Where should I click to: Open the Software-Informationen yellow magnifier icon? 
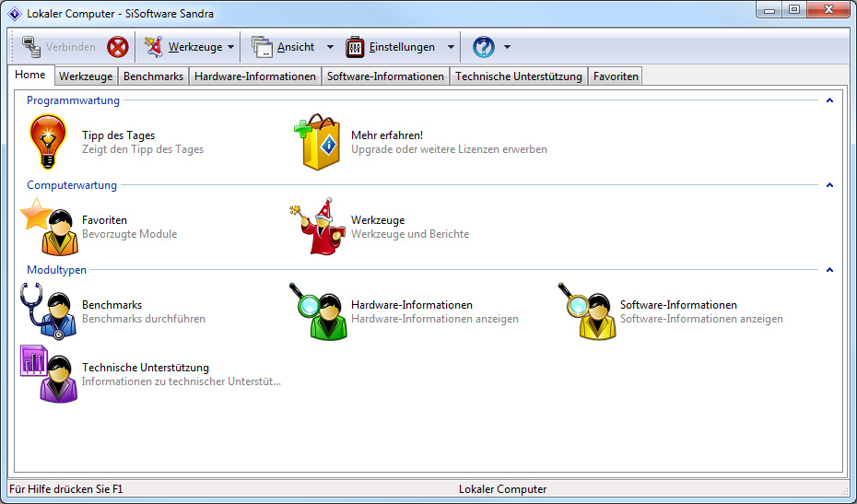pos(588,311)
